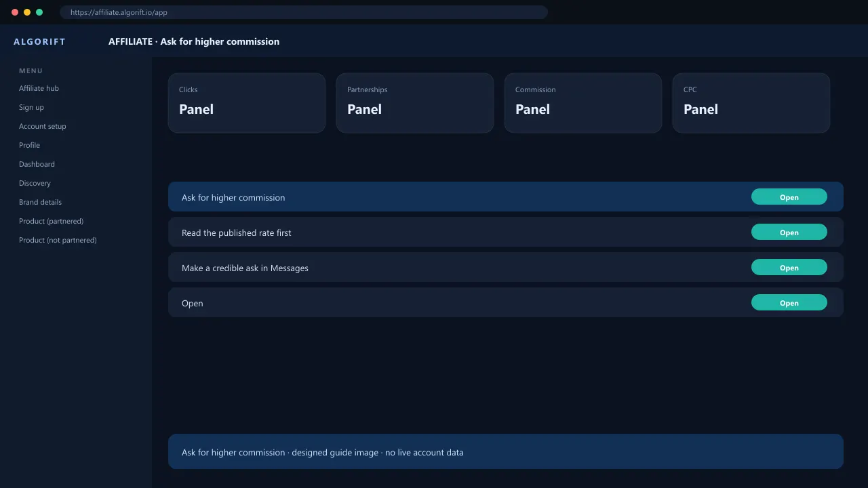868x488 pixels.
Task: Click the green maximize window dot
Action: 39,12
